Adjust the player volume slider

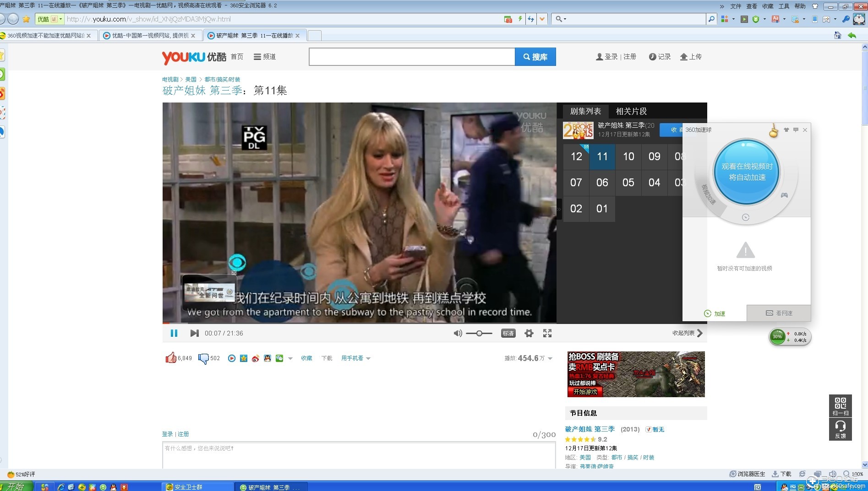click(478, 333)
